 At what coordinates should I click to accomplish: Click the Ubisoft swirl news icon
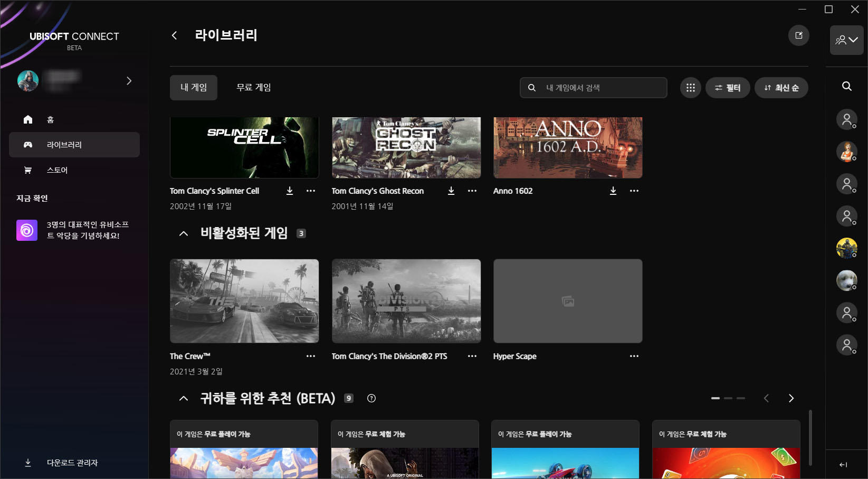[x=27, y=230]
